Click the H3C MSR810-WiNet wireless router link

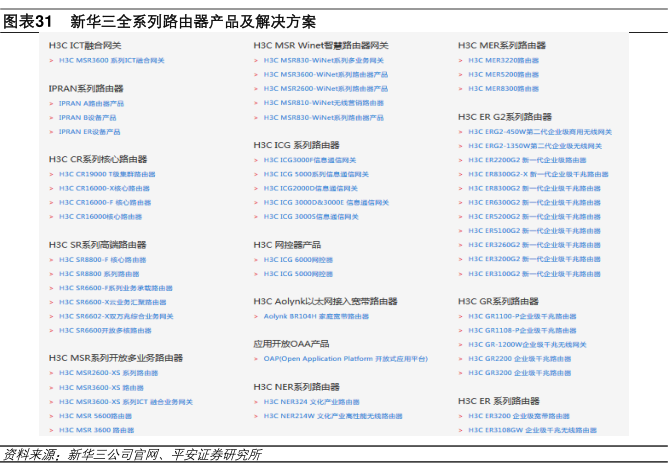tap(323, 103)
